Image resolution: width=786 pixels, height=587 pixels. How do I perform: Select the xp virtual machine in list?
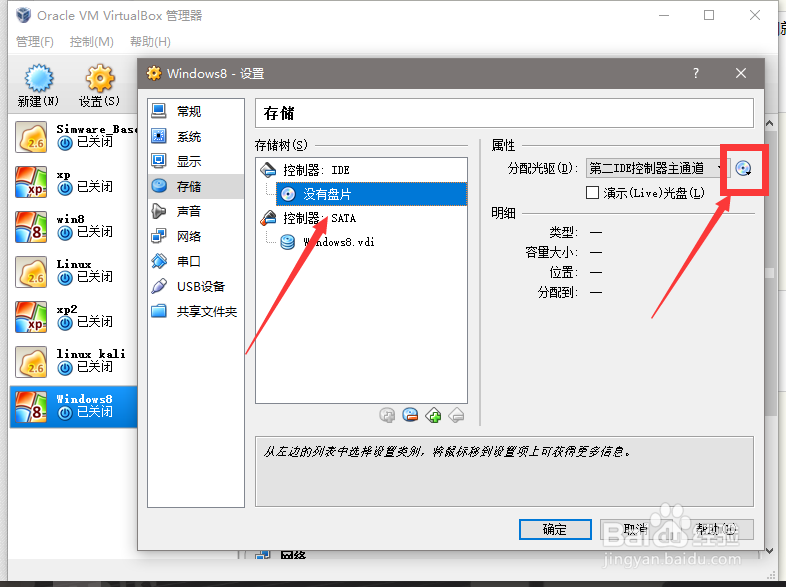coord(74,182)
